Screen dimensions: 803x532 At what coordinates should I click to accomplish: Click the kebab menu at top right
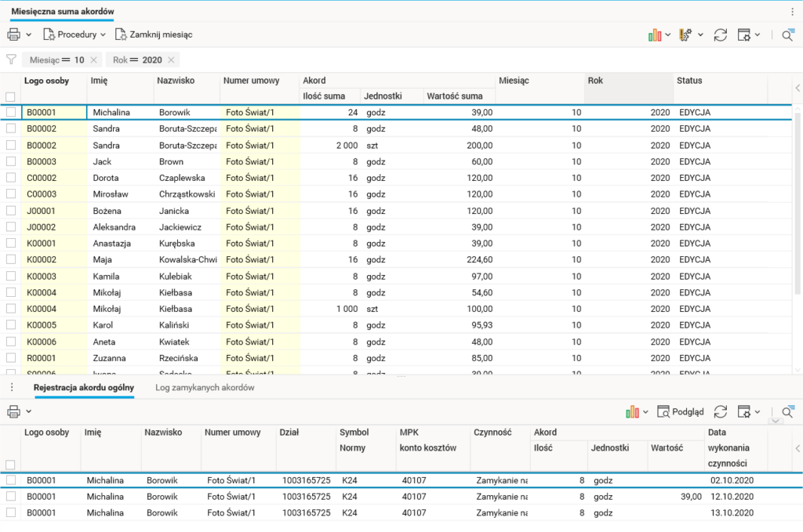click(x=792, y=12)
